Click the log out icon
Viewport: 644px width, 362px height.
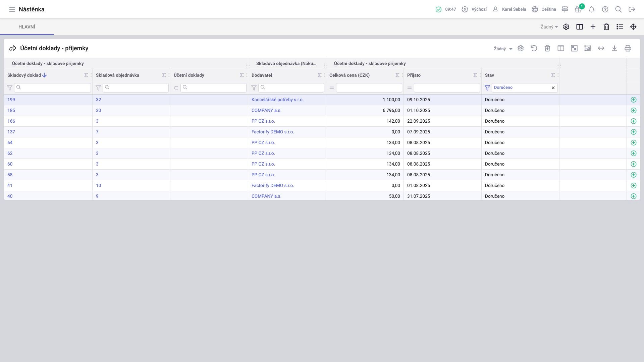(632, 9)
